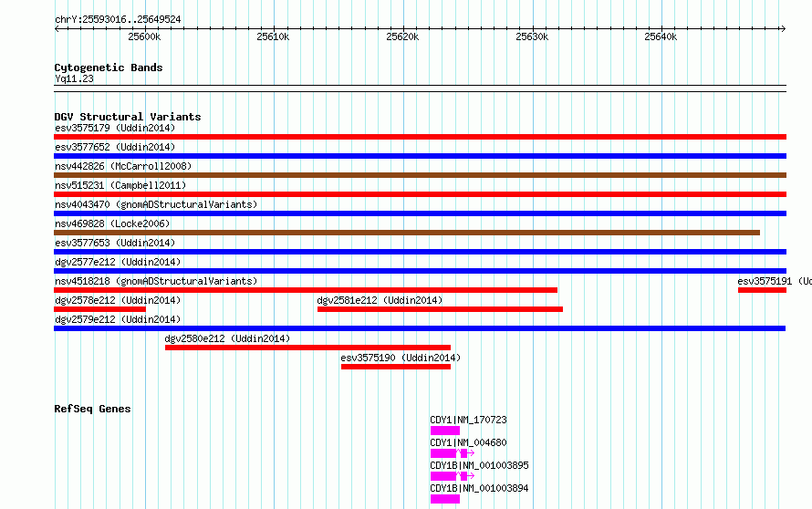Select the dgv2579e212 (Uddin2014) label
Viewport: 812px width, 509px height.
(118, 319)
